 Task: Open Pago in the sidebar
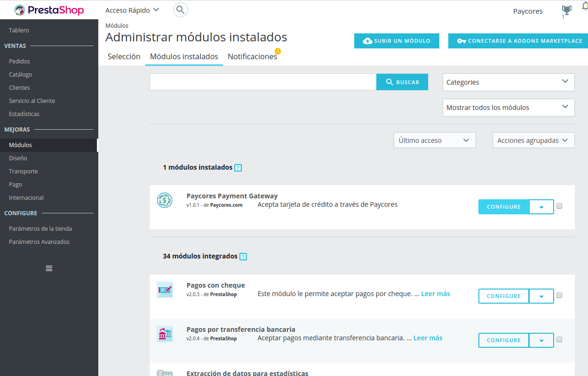click(16, 184)
